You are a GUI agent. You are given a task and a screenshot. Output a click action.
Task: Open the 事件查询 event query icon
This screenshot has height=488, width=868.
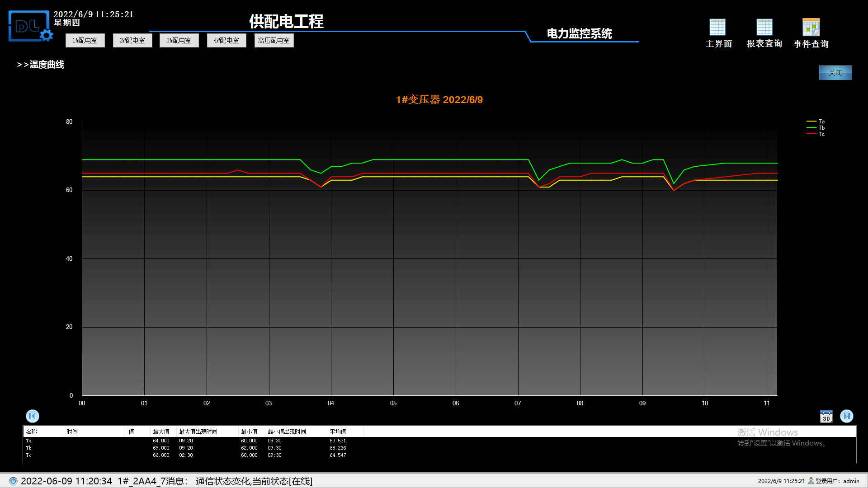(x=811, y=28)
